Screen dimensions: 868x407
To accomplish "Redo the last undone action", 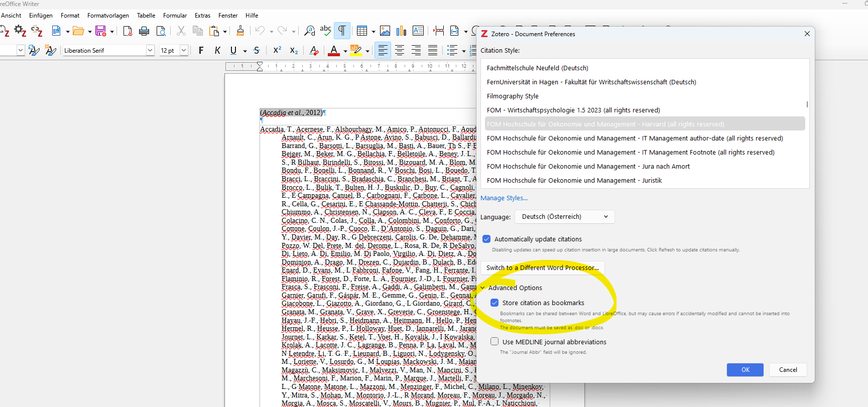I will (x=283, y=31).
